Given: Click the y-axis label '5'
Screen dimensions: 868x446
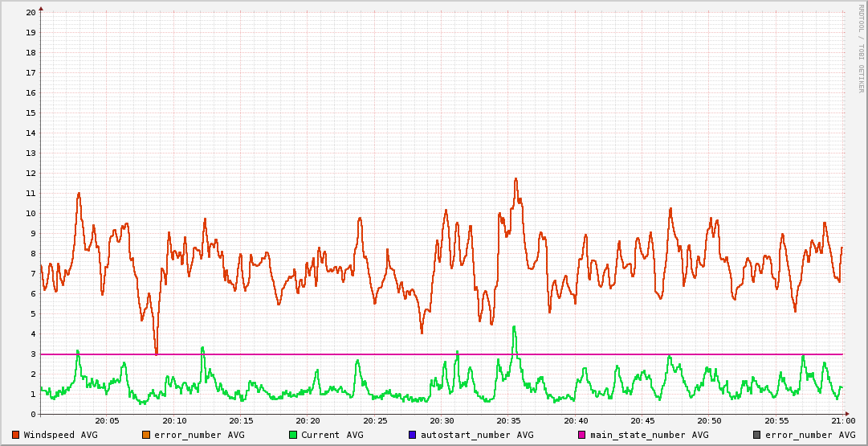Looking at the screenshot, I should 34,313.
